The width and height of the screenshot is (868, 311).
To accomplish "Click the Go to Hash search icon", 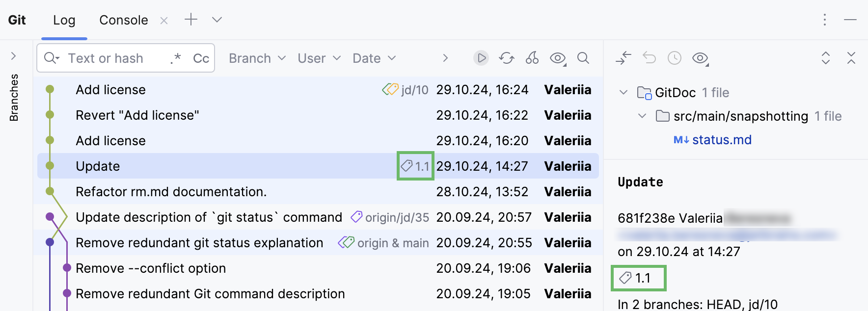I will click(583, 58).
